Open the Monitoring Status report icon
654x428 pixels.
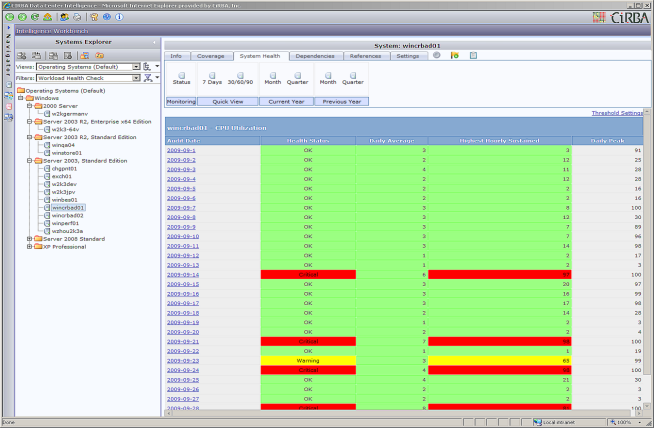(182, 76)
